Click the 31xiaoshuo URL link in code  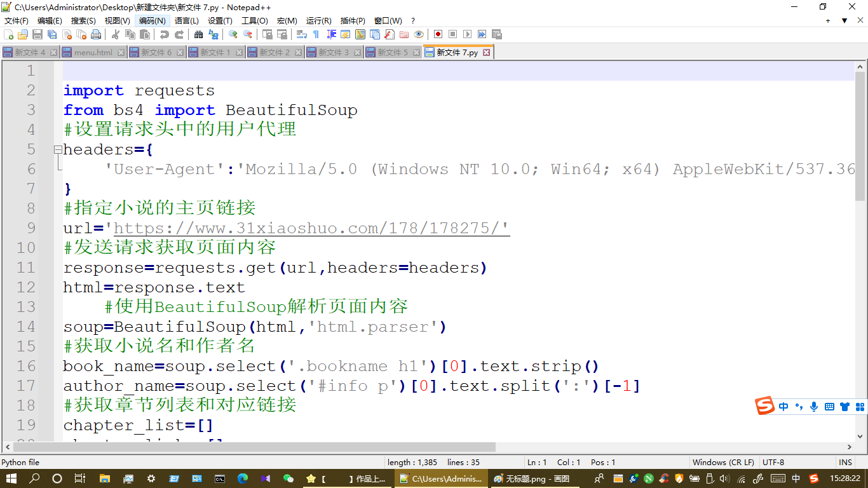[311, 228]
